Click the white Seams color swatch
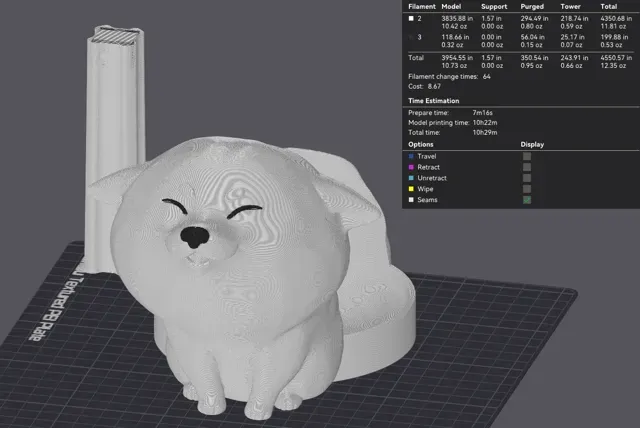The height and width of the screenshot is (428, 640). point(411,200)
